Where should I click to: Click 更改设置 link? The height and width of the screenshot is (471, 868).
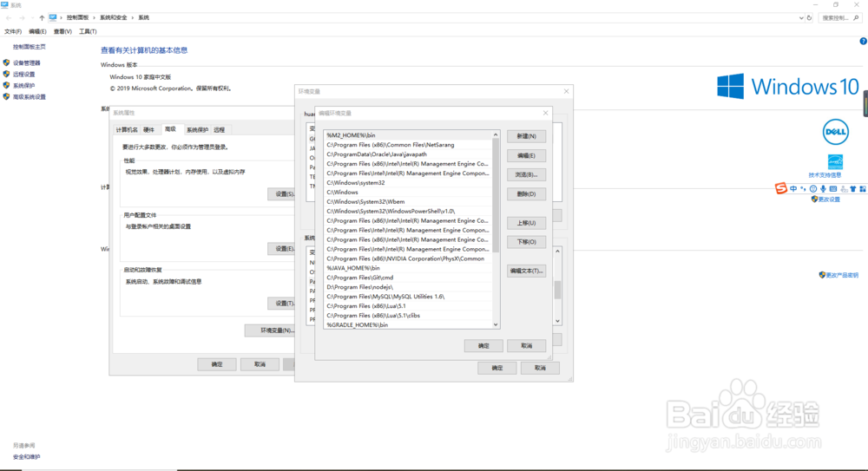click(829, 200)
